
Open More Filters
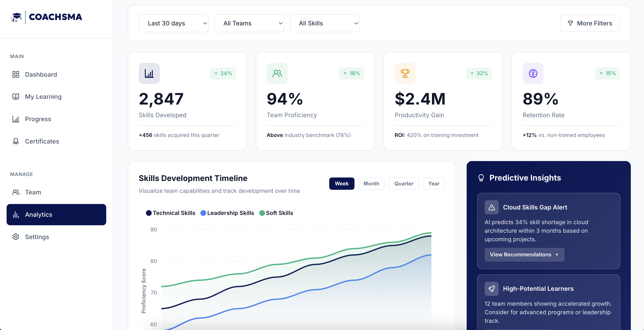pyautogui.click(x=590, y=23)
